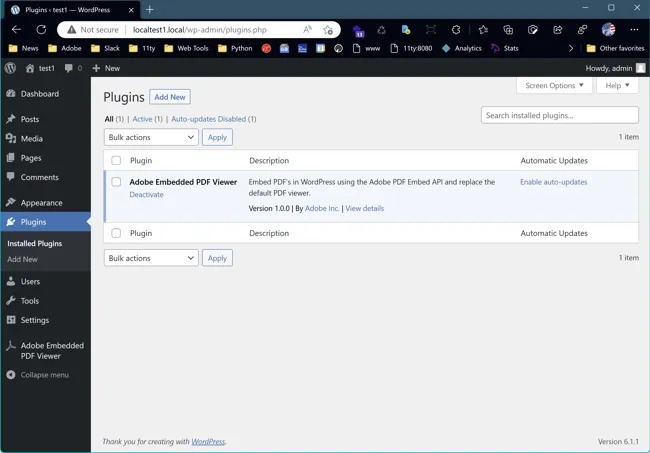Expand the Help panel
This screenshot has width=650, height=453.
coord(617,86)
